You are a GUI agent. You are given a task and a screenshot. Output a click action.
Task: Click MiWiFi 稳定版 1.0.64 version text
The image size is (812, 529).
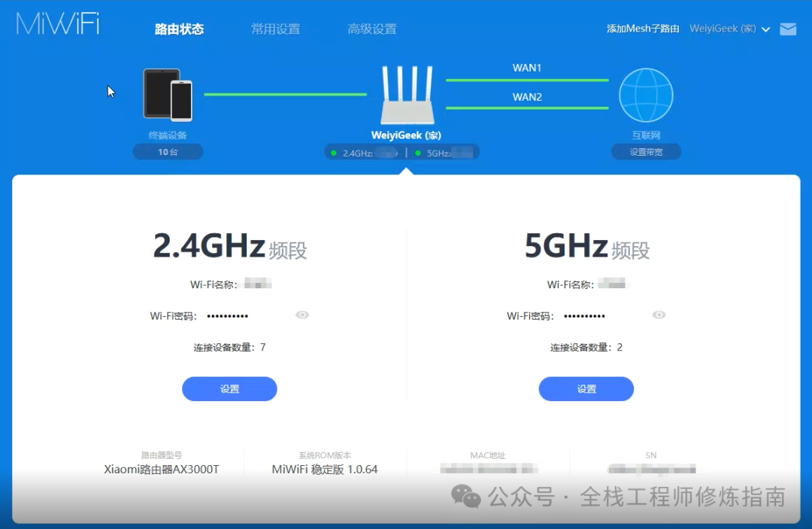(325, 470)
